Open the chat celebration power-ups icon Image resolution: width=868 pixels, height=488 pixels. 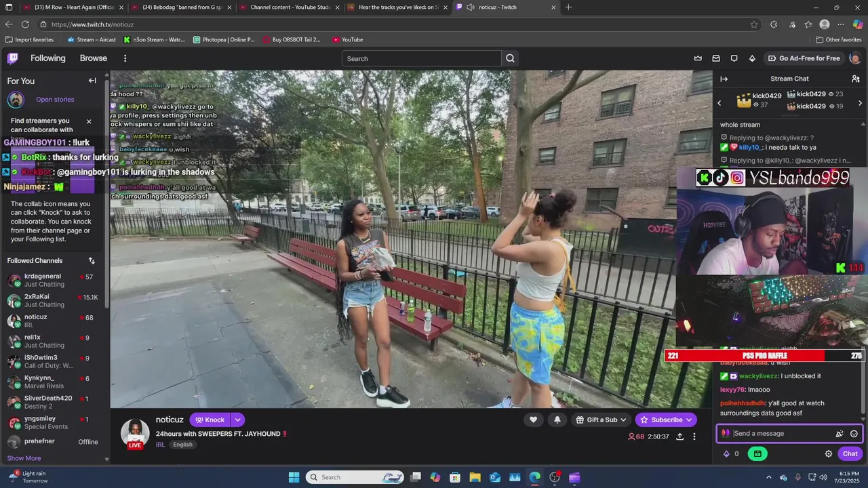(x=840, y=434)
